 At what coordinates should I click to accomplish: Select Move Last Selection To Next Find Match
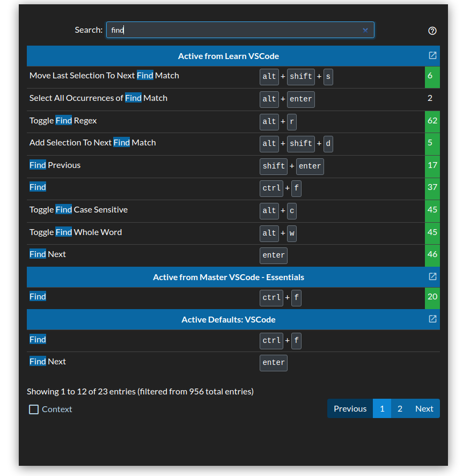click(x=233, y=77)
